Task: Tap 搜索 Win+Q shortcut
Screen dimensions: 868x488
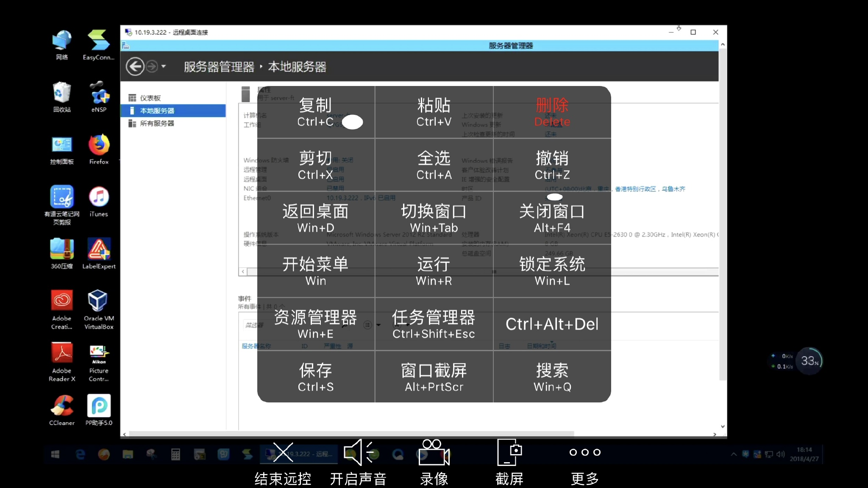Action: click(552, 377)
